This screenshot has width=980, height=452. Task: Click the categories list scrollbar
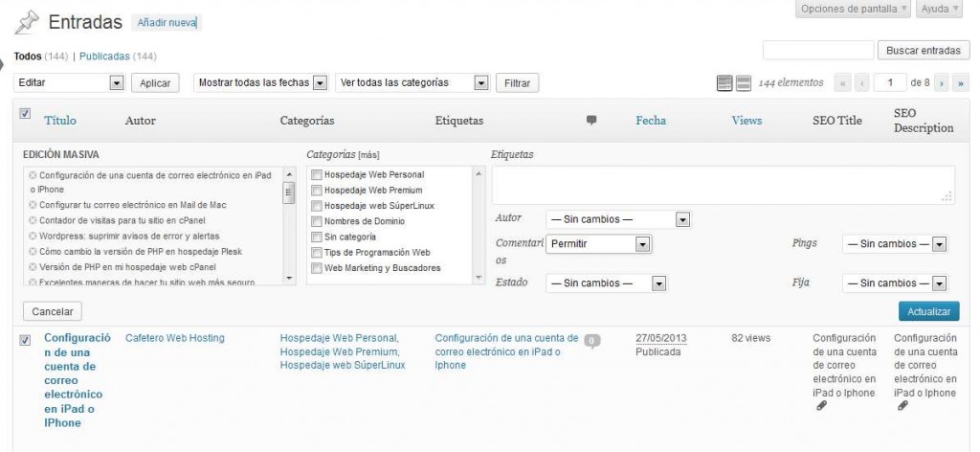click(479, 226)
